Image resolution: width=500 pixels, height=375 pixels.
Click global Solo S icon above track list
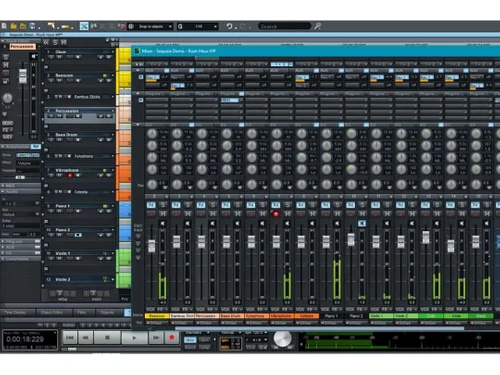tap(55, 42)
